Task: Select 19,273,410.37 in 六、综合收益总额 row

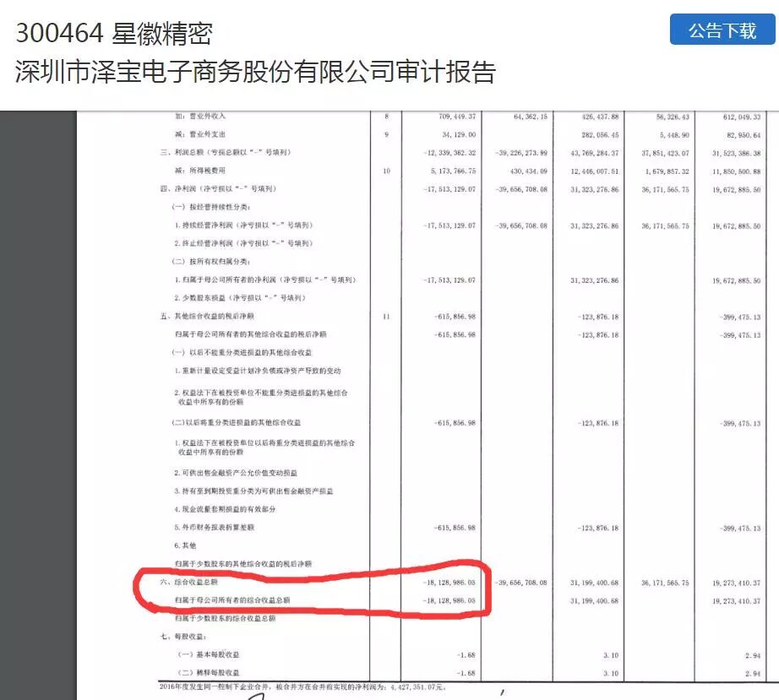Action: click(x=736, y=583)
